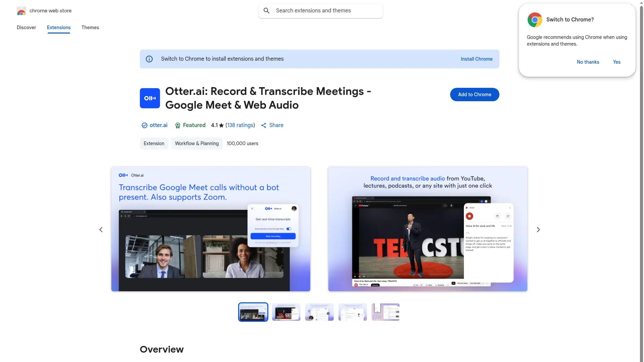Open the Discover tab
This screenshot has height=362, width=644.
[x=26, y=27]
